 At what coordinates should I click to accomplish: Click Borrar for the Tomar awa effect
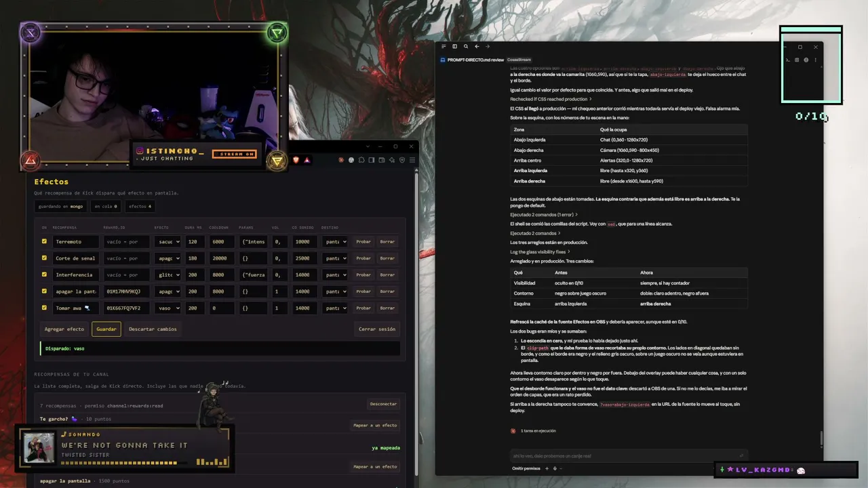coord(387,308)
